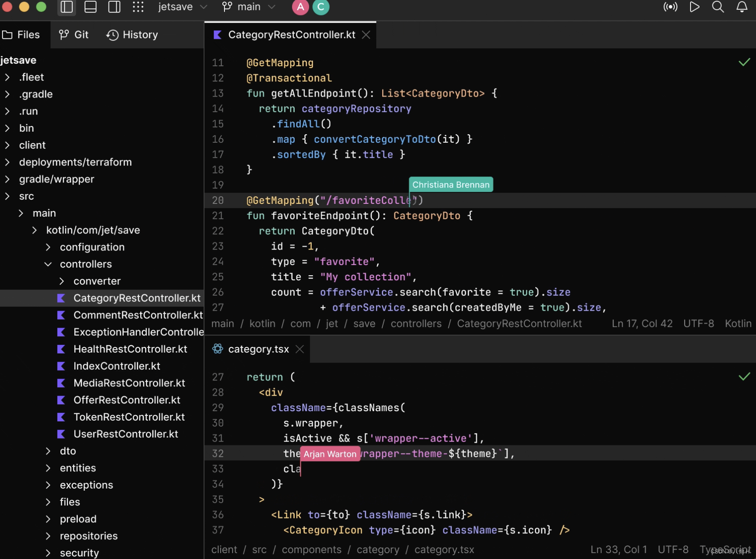Switch to the Git tab

(74, 35)
